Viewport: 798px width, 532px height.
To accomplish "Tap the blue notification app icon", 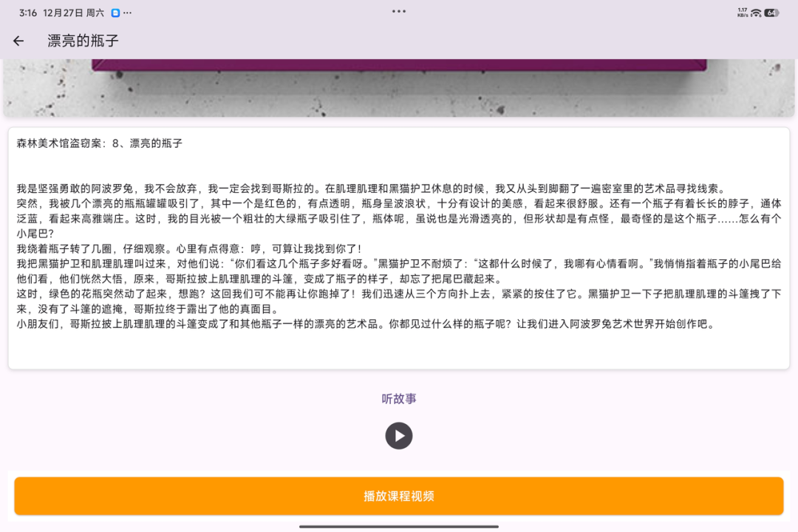I will click(x=115, y=13).
